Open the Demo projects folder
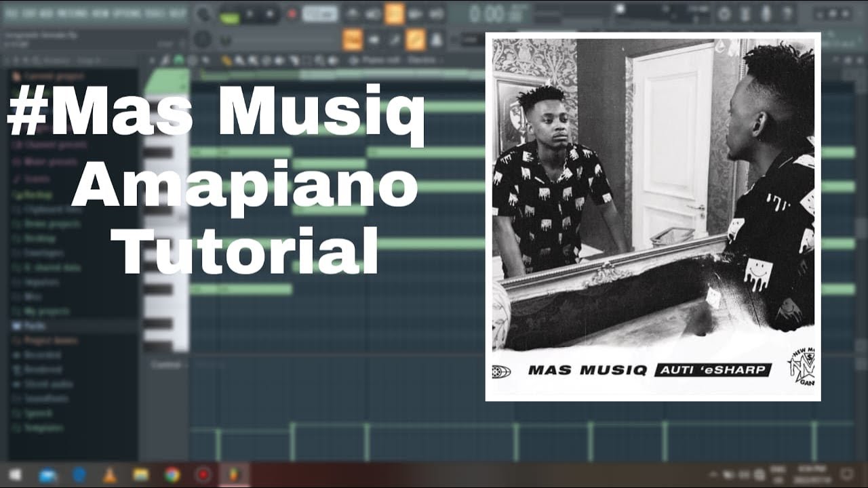Screen dimensions: 868x488 click(47, 224)
